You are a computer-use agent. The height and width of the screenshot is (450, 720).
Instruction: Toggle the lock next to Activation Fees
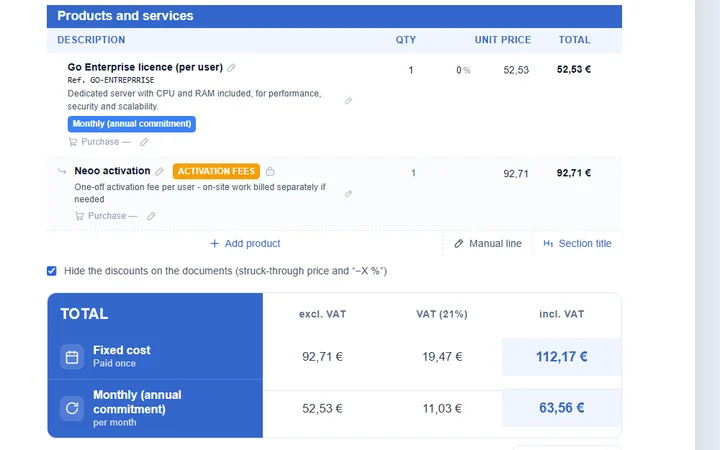click(270, 171)
